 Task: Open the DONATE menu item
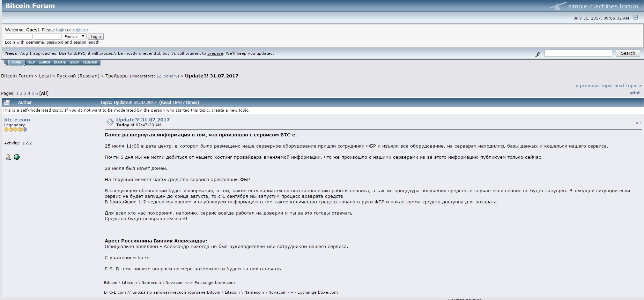point(60,62)
